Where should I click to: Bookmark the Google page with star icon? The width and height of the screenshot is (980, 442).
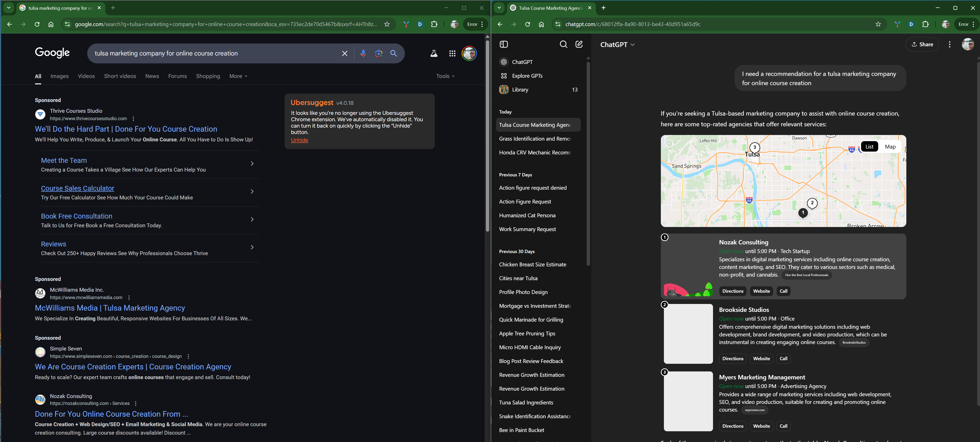[x=387, y=24]
